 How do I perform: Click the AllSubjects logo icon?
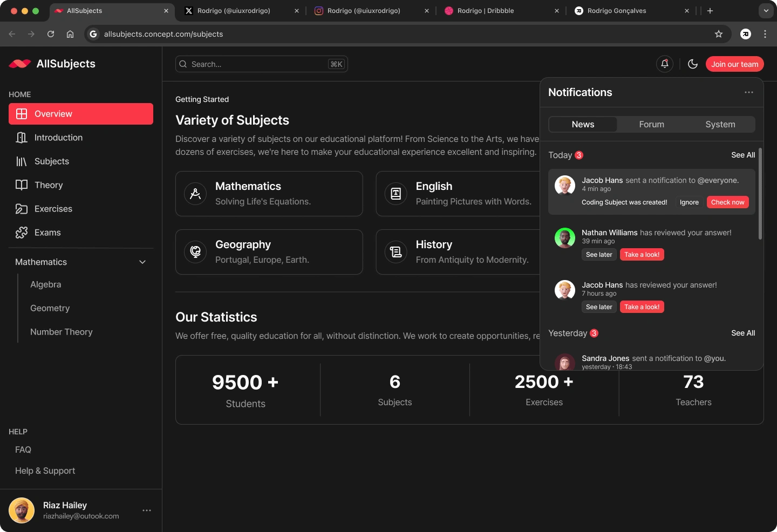pyautogui.click(x=20, y=64)
